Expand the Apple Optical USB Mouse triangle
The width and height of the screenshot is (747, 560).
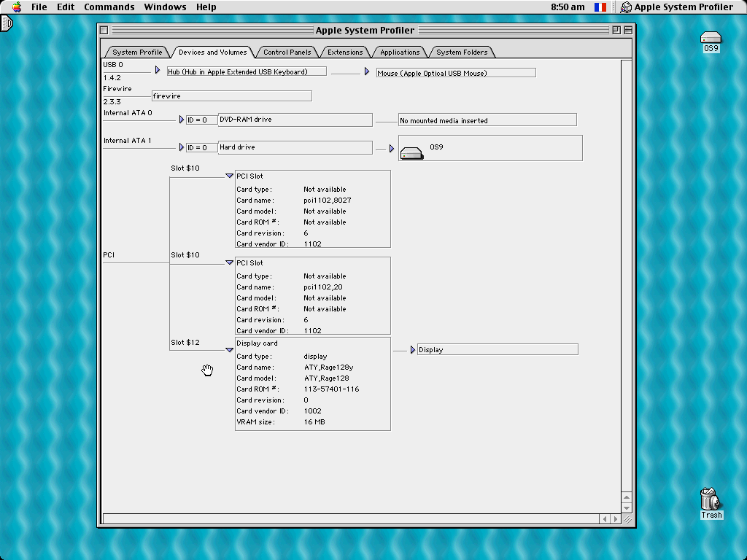coord(366,71)
